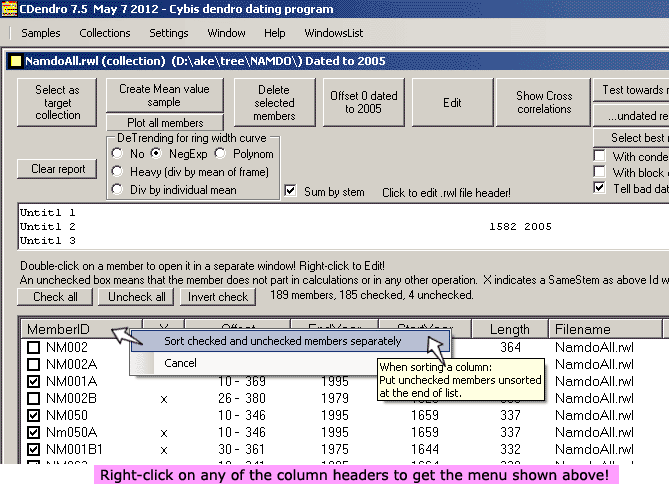Click the yellow NamdoAll.rwl collection window icon

(16, 61)
